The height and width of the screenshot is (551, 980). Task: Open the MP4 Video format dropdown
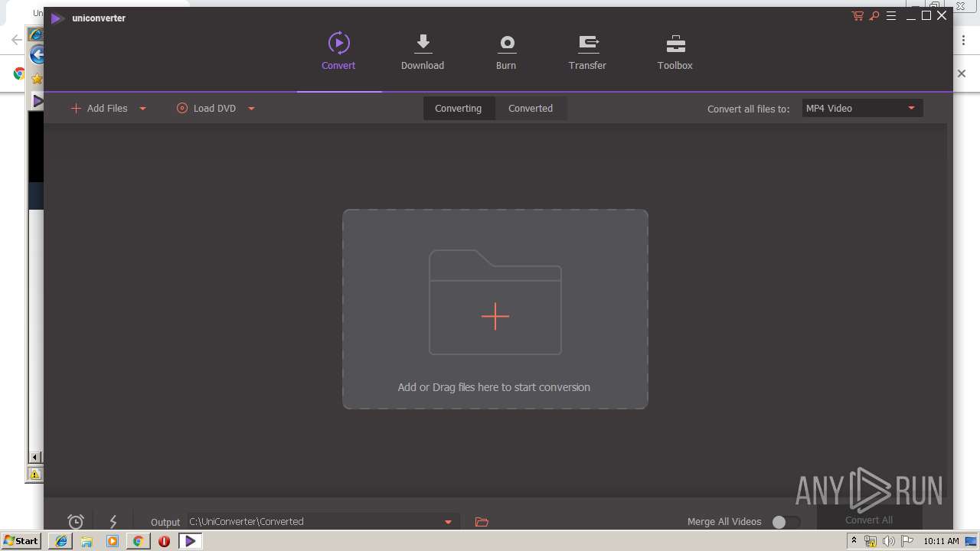[x=862, y=108]
